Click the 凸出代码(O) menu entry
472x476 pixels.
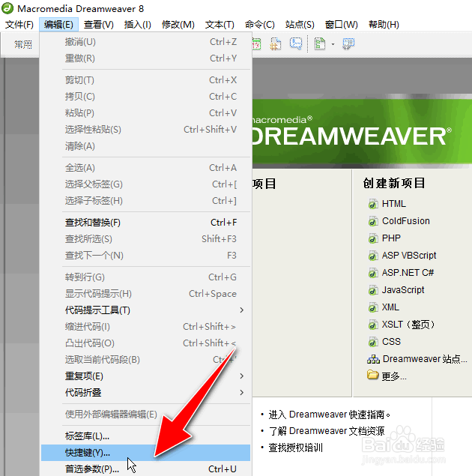pyautogui.click(x=145, y=343)
